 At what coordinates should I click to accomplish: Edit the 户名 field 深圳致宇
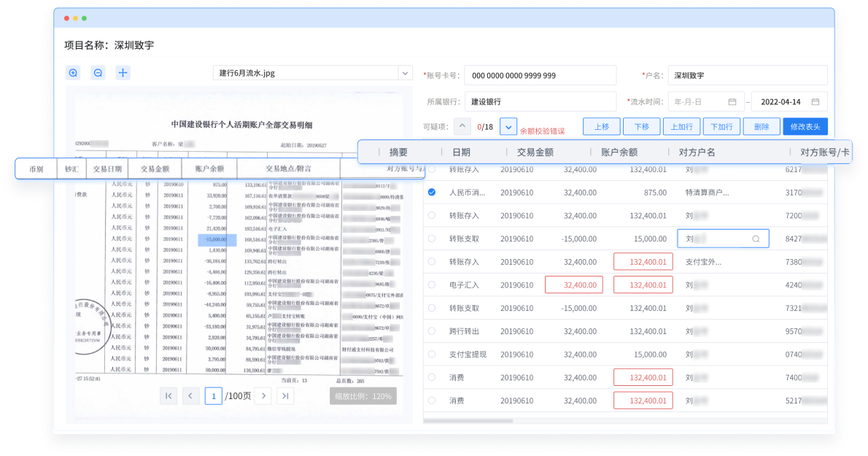coord(748,75)
